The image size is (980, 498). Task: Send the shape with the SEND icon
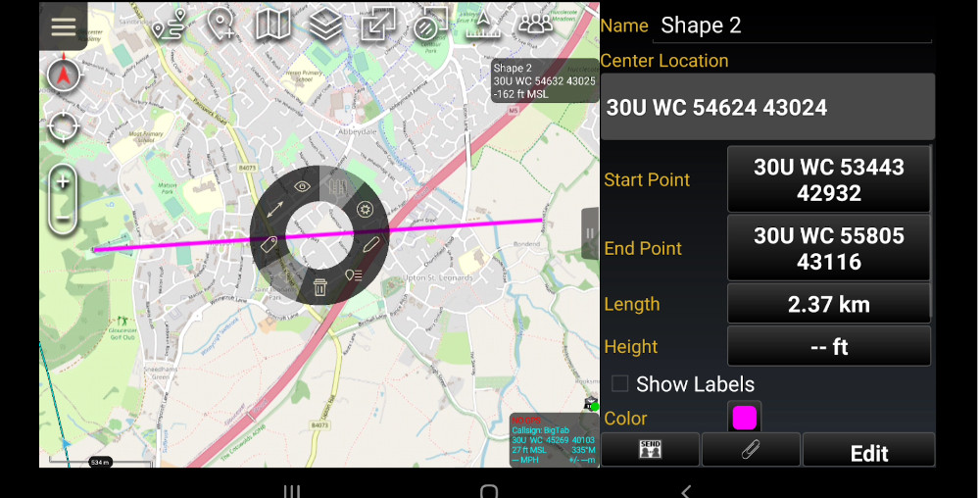tap(650, 449)
